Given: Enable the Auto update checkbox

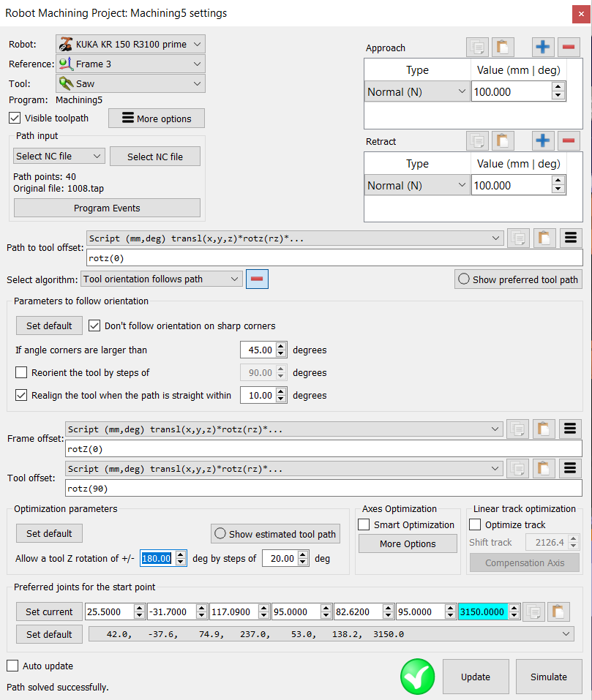Looking at the screenshot, I should click(x=12, y=666).
